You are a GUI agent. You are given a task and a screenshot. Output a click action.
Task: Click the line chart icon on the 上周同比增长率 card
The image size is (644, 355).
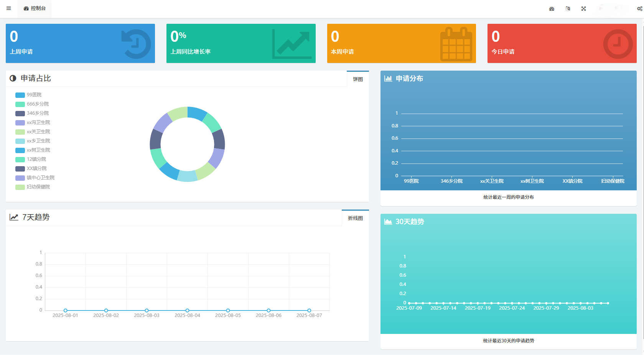click(292, 44)
